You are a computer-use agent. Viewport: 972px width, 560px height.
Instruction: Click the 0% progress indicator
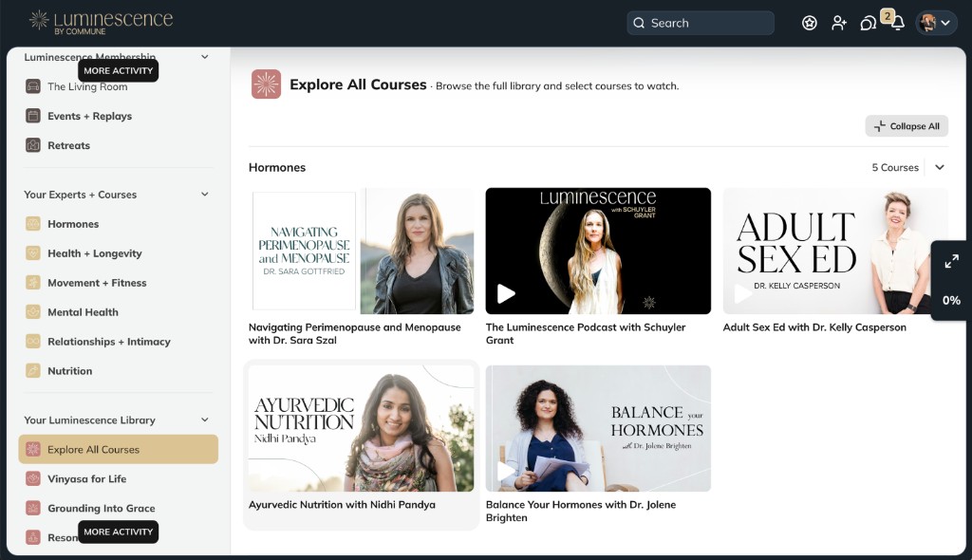pos(951,300)
